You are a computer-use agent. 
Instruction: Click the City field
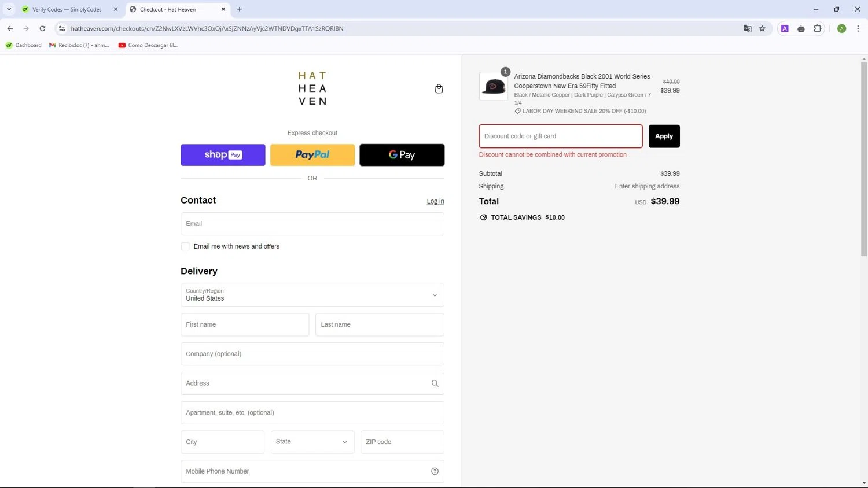click(222, 442)
